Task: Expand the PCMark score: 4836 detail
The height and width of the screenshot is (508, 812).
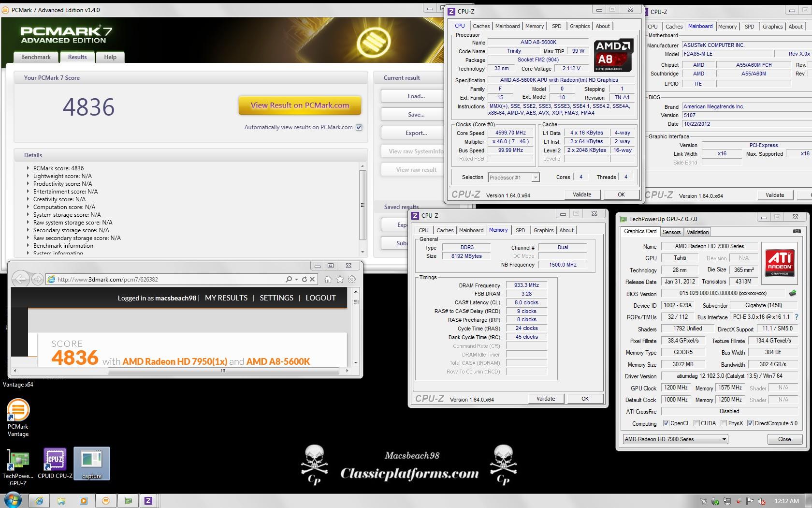Action: tap(28, 168)
